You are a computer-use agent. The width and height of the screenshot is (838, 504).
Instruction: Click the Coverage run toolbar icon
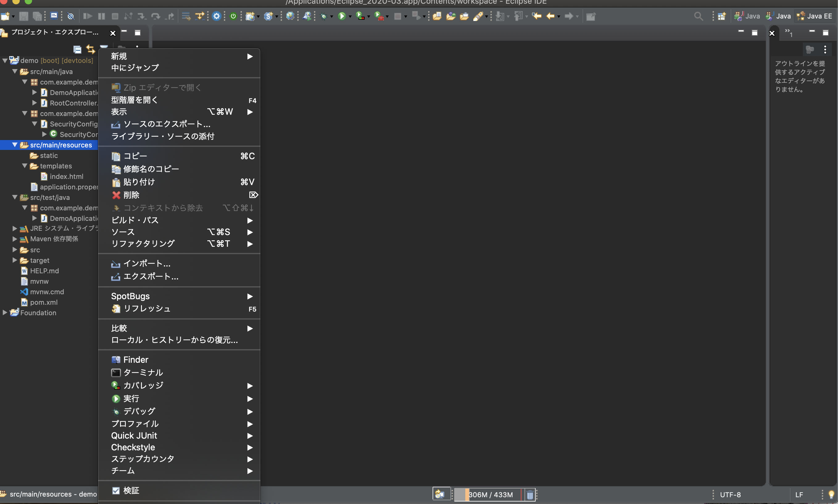pos(360,16)
